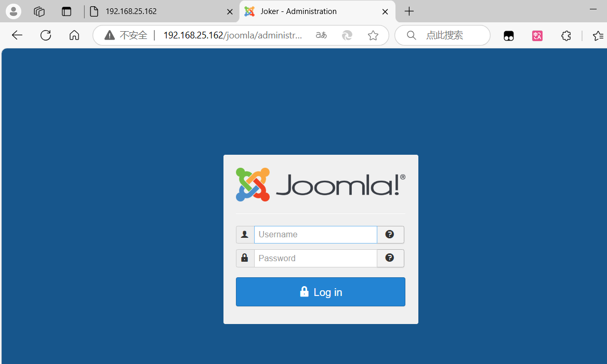Click the search magnifier icon
This screenshot has height=364, width=607.
[x=412, y=35]
